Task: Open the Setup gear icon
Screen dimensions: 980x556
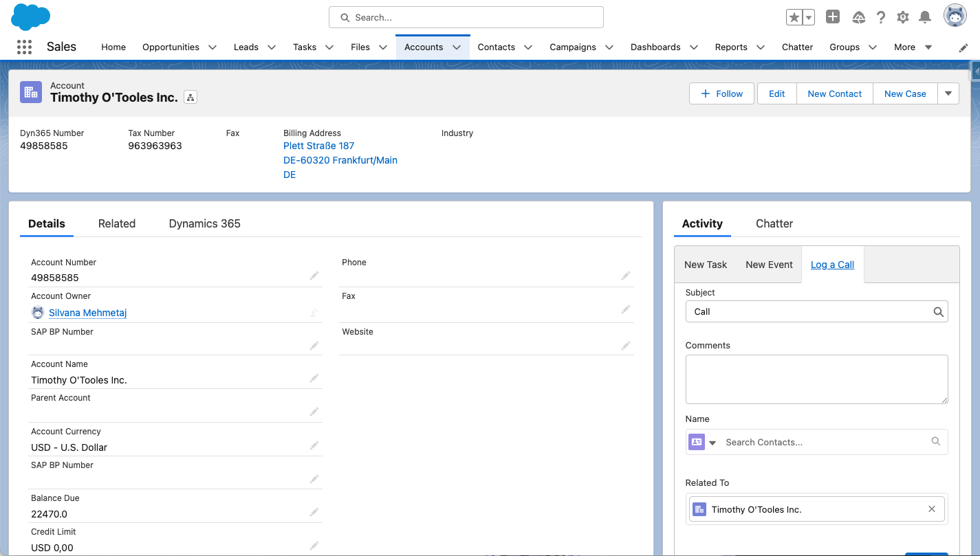Action: click(x=903, y=17)
